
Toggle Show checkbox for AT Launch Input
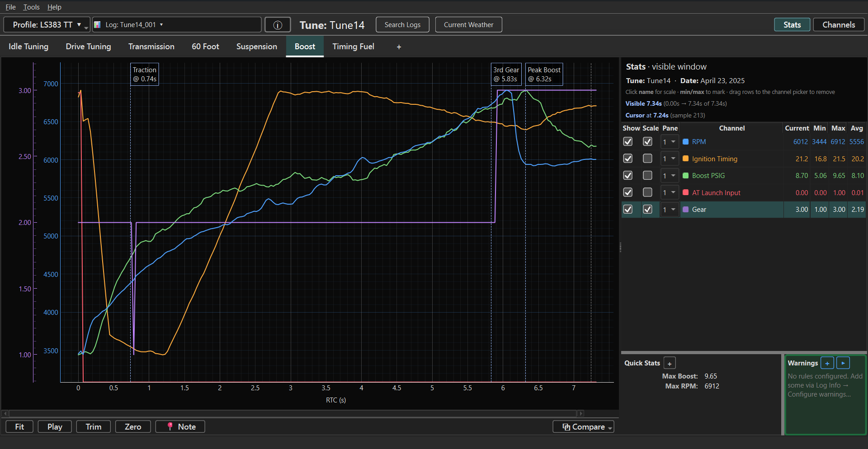628,192
